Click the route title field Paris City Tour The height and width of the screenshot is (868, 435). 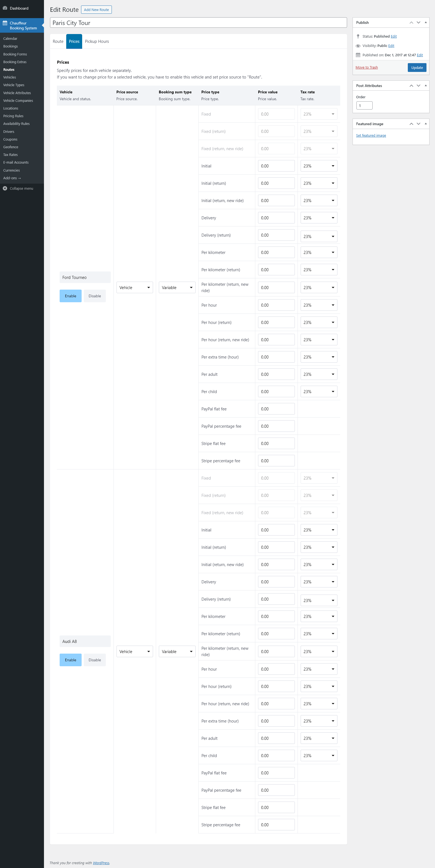click(198, 23)
